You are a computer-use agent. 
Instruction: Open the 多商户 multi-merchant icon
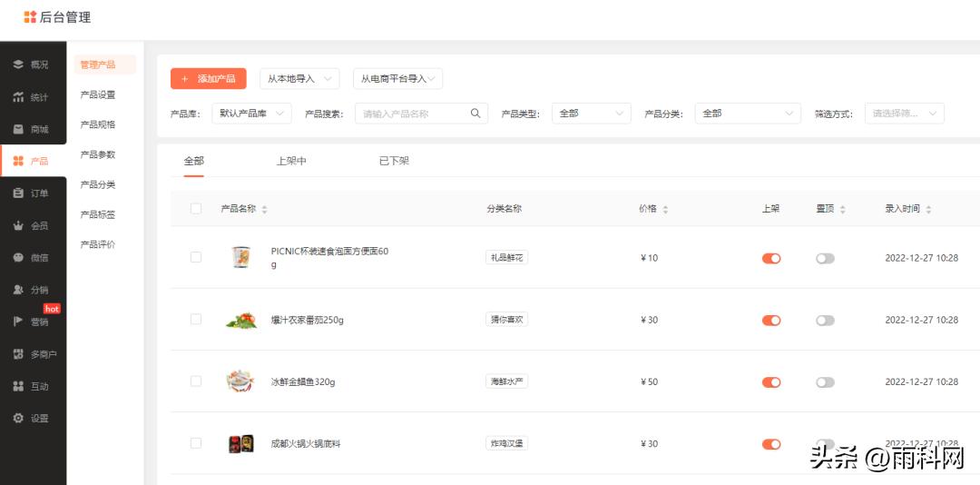18,354
